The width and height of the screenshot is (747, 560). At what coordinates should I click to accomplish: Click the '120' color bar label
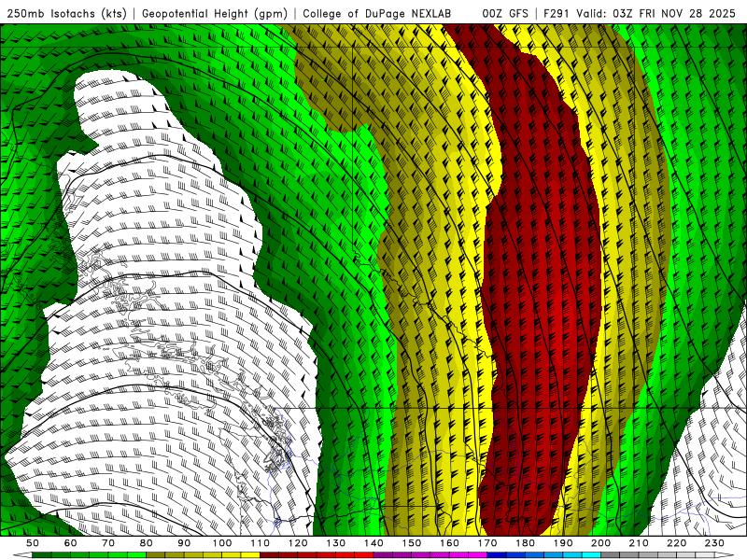[298, 543]
